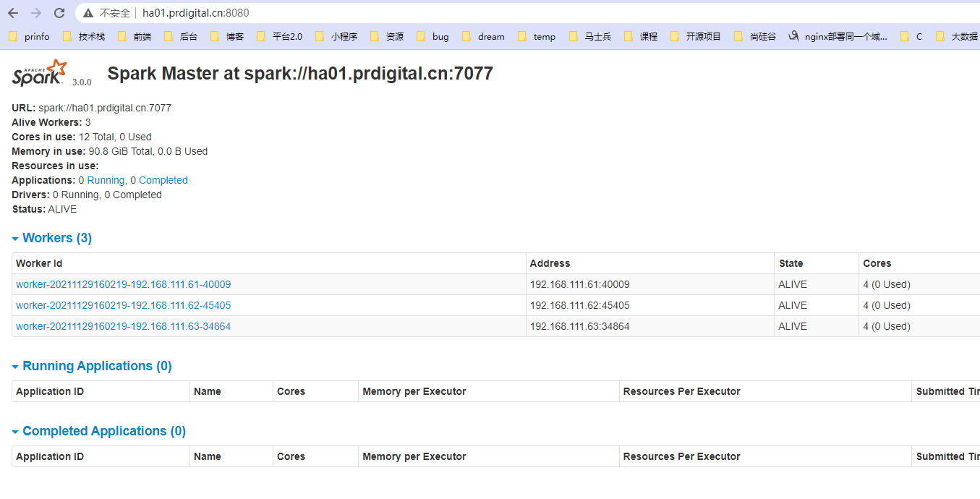
Task: Click the folder icon of the 大数据 bookmark
Action: tap(940, 36)
